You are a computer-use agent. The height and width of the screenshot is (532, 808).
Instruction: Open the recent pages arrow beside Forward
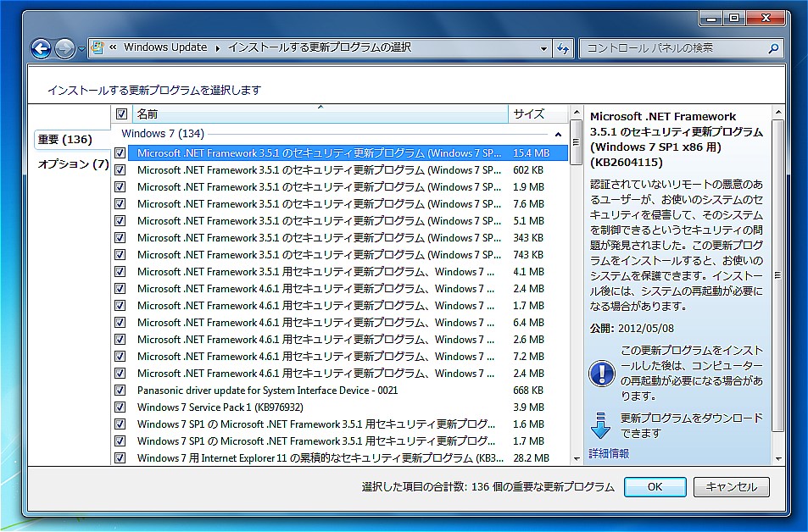coord(81,49)
